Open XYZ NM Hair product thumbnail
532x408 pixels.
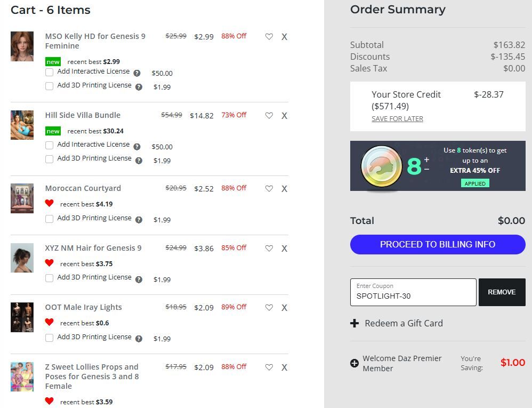(22, 258)
